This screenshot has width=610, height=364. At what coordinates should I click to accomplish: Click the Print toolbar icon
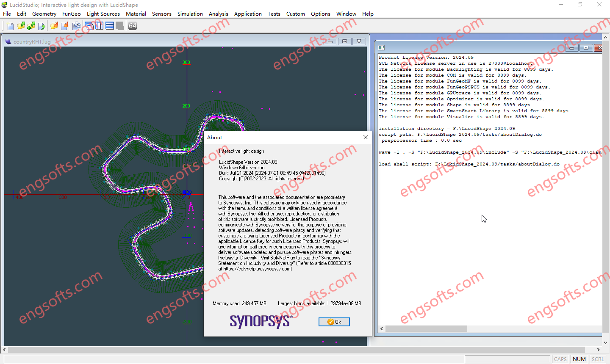tap(77, 26)
